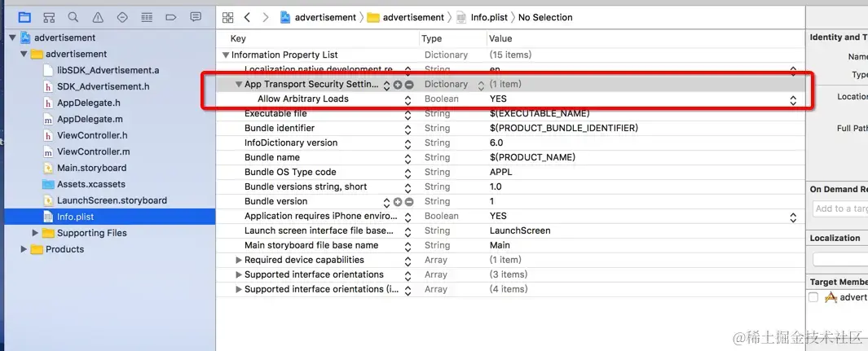The height and width of the screenshot is (351, 868).
Task: Select Main.storyboard in the project navigator
Action: 91,168
